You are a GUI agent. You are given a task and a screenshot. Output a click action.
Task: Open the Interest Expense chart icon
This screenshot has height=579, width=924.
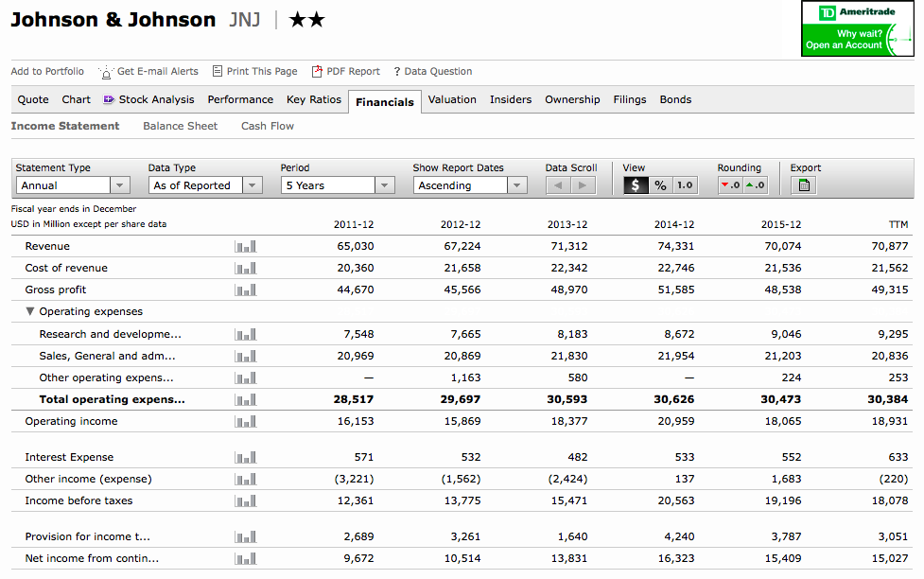245,458
